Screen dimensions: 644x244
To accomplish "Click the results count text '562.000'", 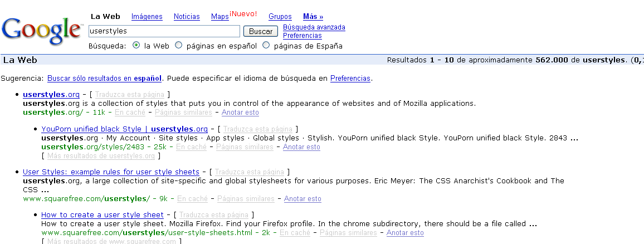I will tap(552, 60).
